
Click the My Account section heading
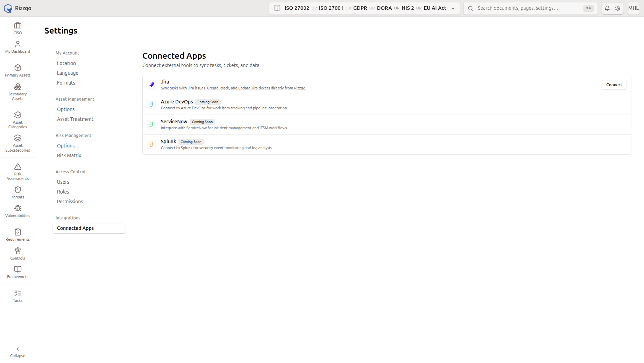67,53
